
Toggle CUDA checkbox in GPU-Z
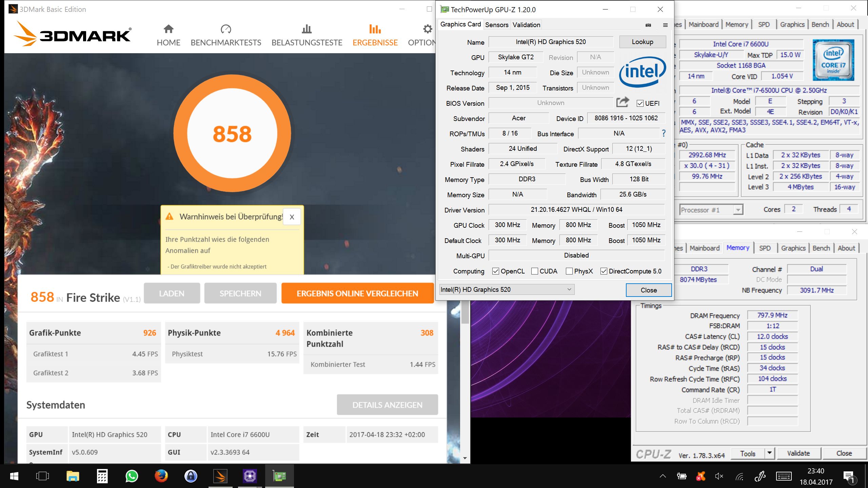(x=535, y=271)
